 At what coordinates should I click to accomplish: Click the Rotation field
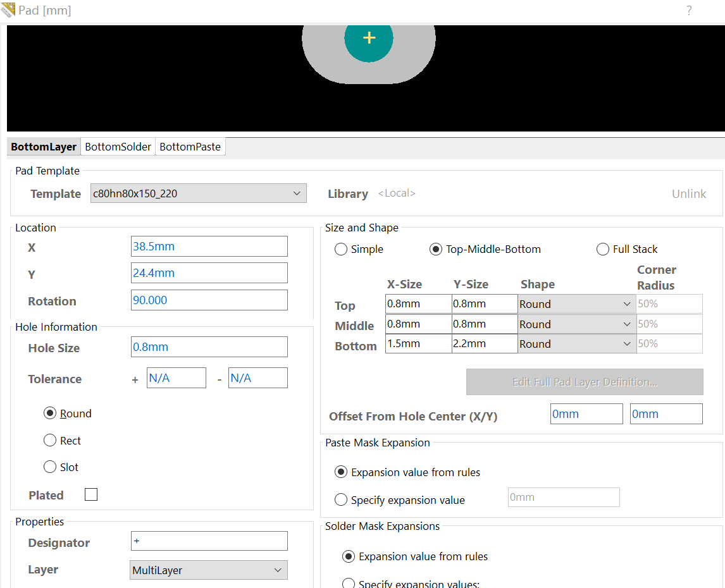(x=209, y=300)
